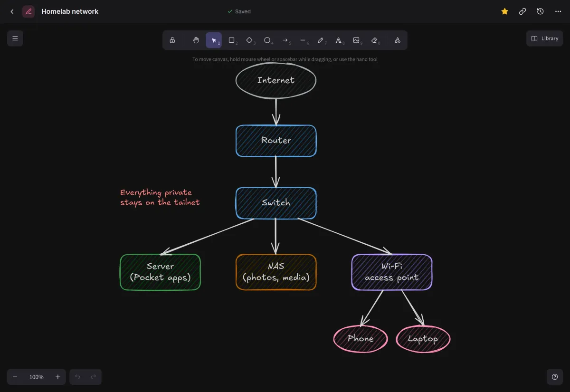Pick the freehand Pencil tool
This screenshot has height=392, width=570.
(x=321, y=40)
